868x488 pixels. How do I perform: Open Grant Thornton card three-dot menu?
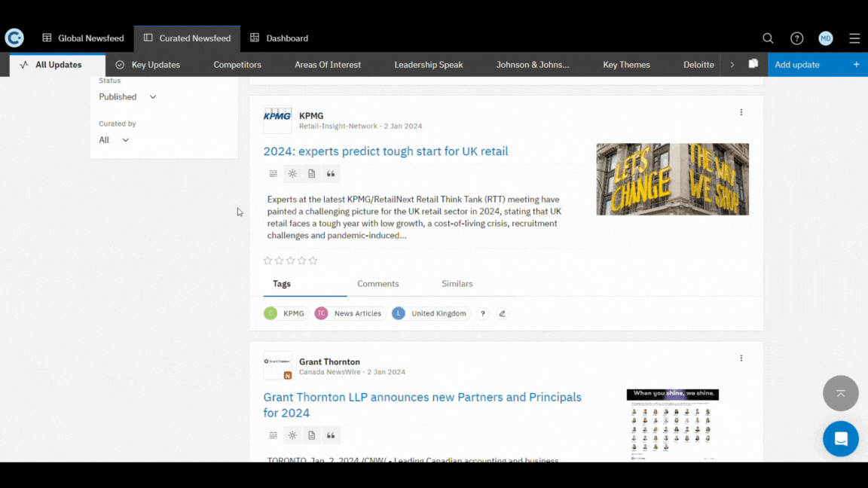(x=741, y=358)
